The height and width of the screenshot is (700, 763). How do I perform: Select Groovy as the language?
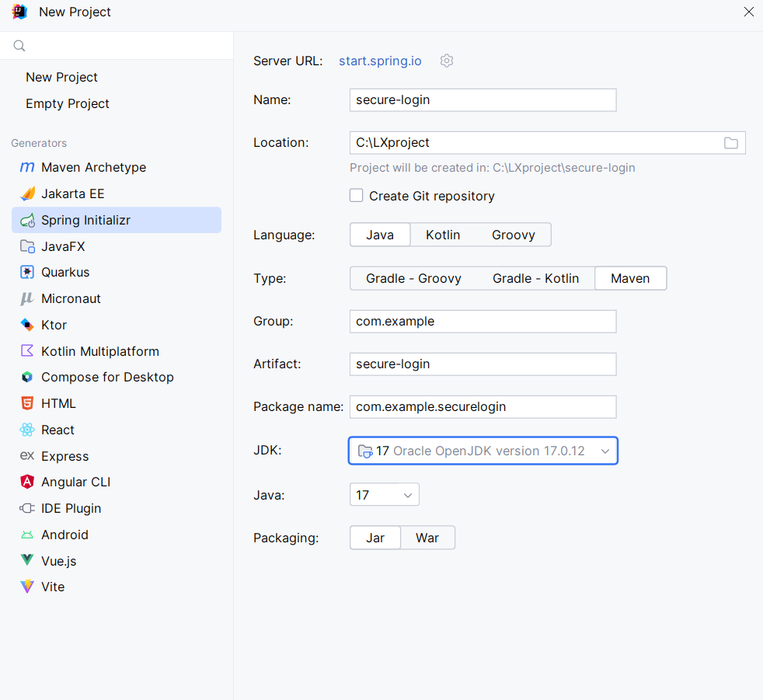click(514, 235)
